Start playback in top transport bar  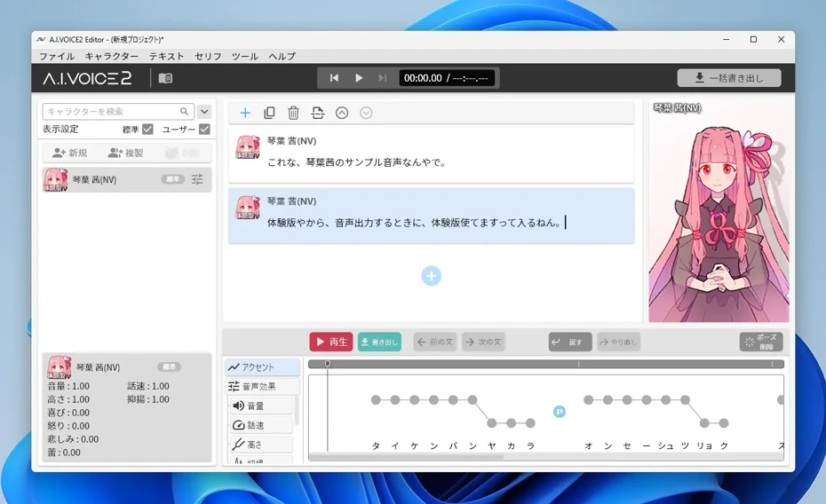click(359, 78)
